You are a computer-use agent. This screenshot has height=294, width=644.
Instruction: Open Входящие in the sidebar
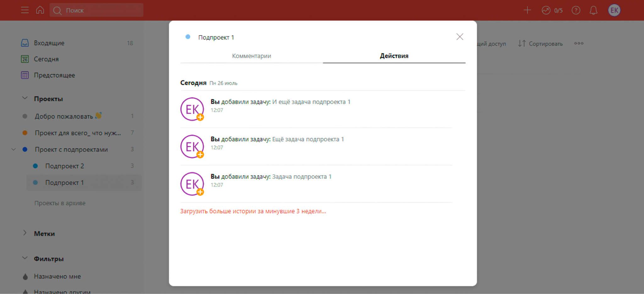[x=49, y=43]
